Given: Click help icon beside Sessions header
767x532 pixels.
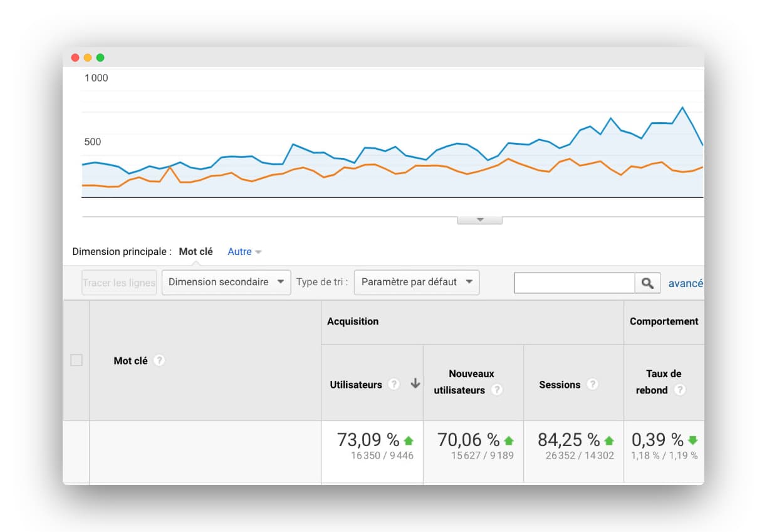Looking at the screenshot, I should pyautogui.click(x=592, y=385).
